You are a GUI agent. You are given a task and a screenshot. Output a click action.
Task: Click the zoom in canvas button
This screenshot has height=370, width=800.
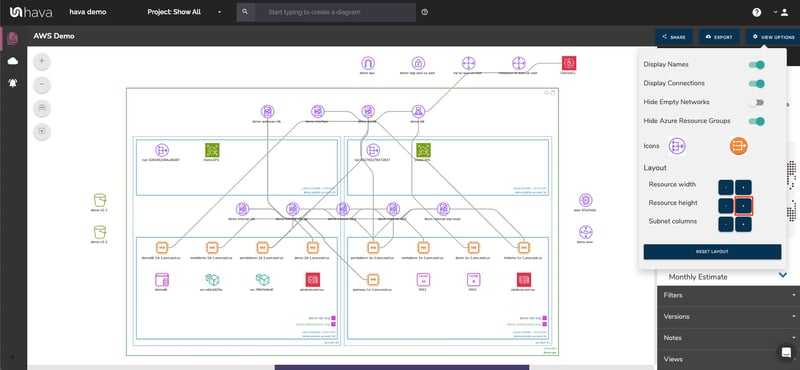click(x=42, y=62)
